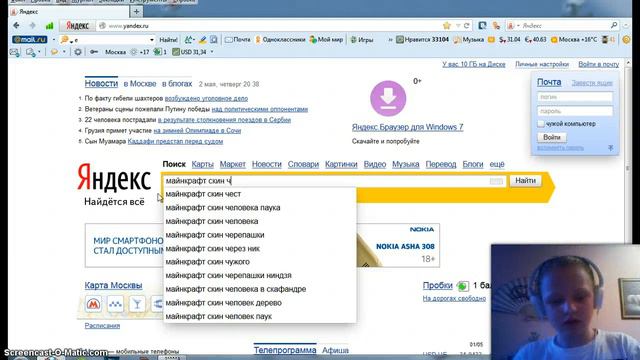Bookmark page with the star icon

tap(447, 26)
